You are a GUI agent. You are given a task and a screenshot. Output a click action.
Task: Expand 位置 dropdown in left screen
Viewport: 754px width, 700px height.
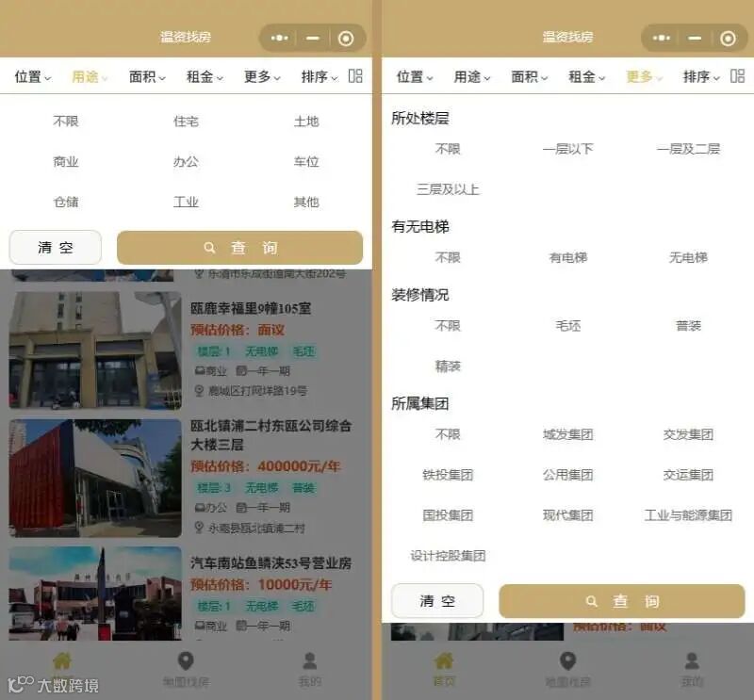coord(33,76)
